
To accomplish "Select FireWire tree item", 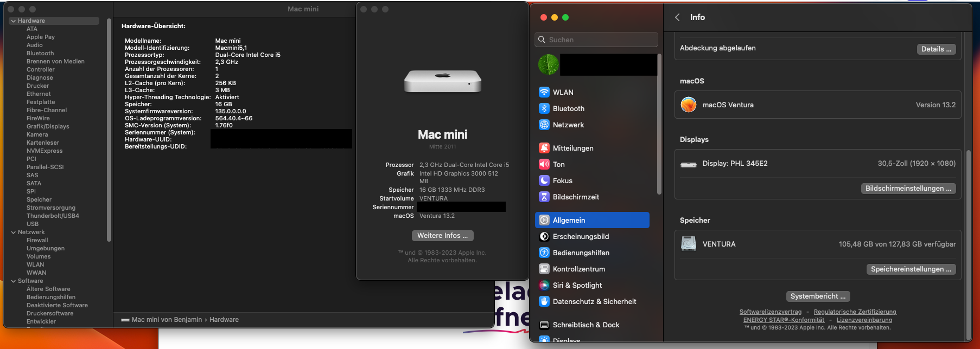I will pos(38,118).
